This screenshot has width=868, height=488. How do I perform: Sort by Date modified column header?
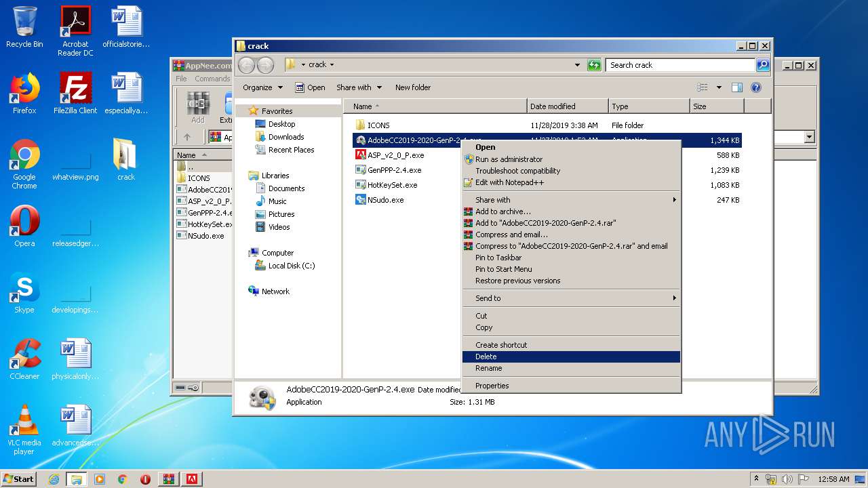coord(568,106)
